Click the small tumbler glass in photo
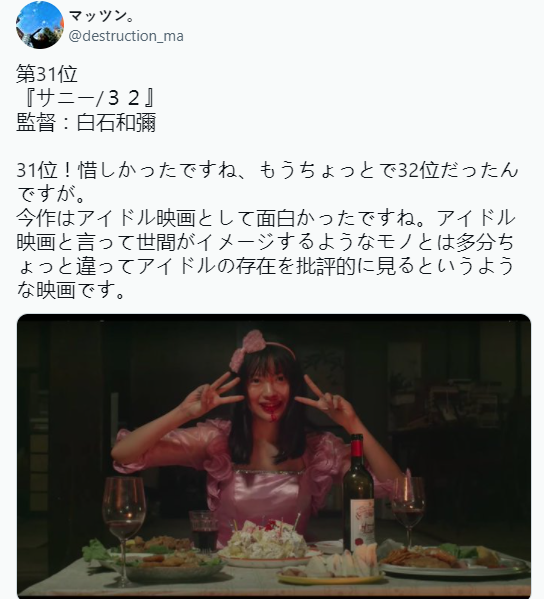 pyautogui.click(x=204, y=531)
